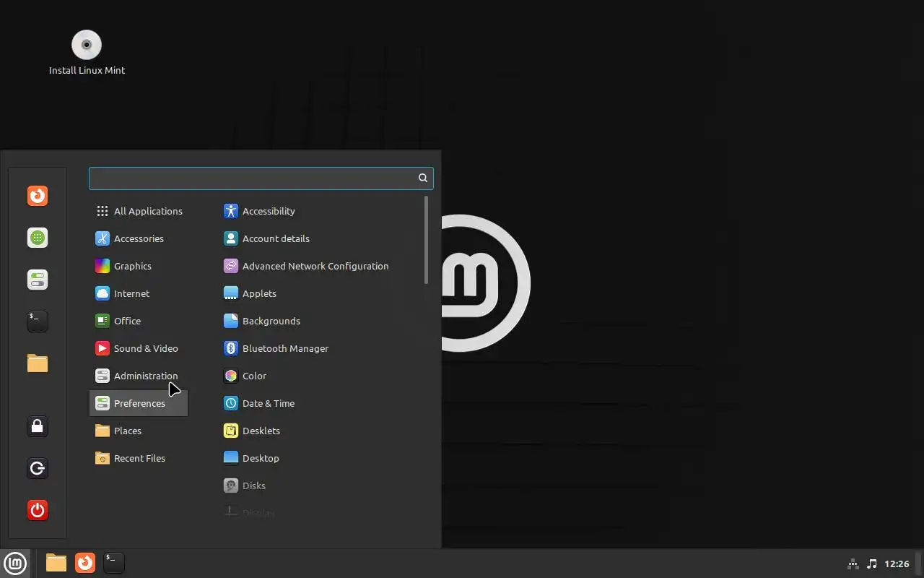Image resolution: width=924 pixels, height=578 pixels.
Task: Open Software Manager green grid icon in sidebar
Action: (38, 238)
